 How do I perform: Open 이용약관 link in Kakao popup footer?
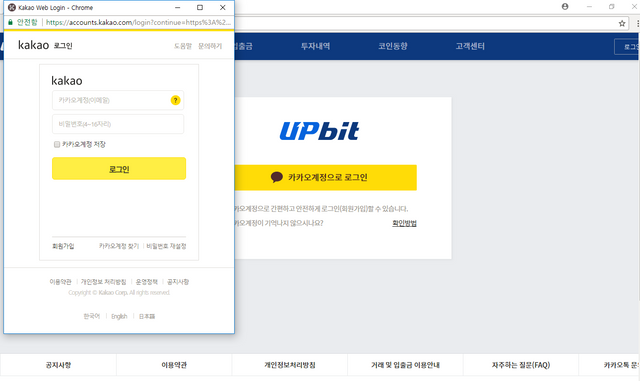pyautogui.click(x=60, y=282)
